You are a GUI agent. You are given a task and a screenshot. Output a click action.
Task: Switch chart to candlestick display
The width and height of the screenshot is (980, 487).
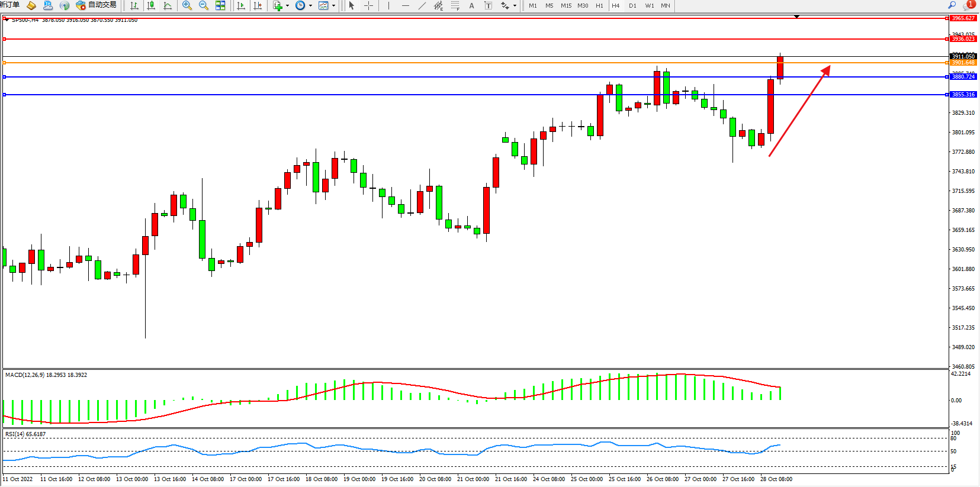tap(151, 5)
